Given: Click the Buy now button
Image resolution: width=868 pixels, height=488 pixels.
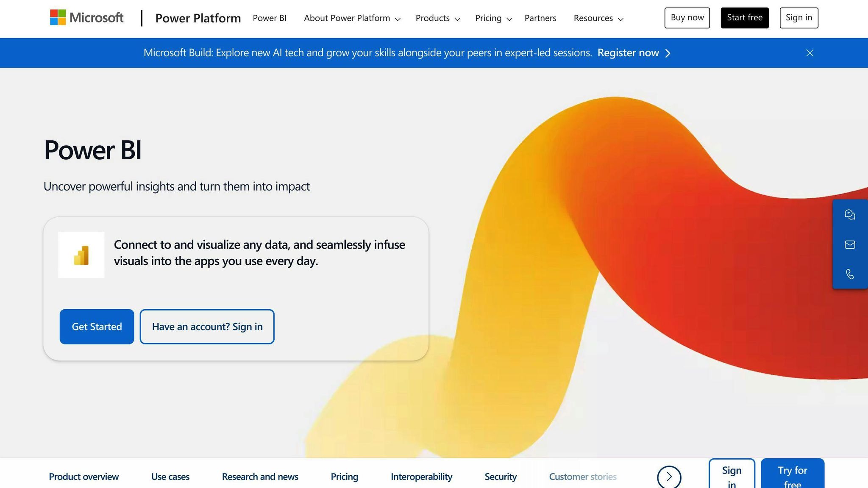Looking at the screenshot, I should [687, 18].
